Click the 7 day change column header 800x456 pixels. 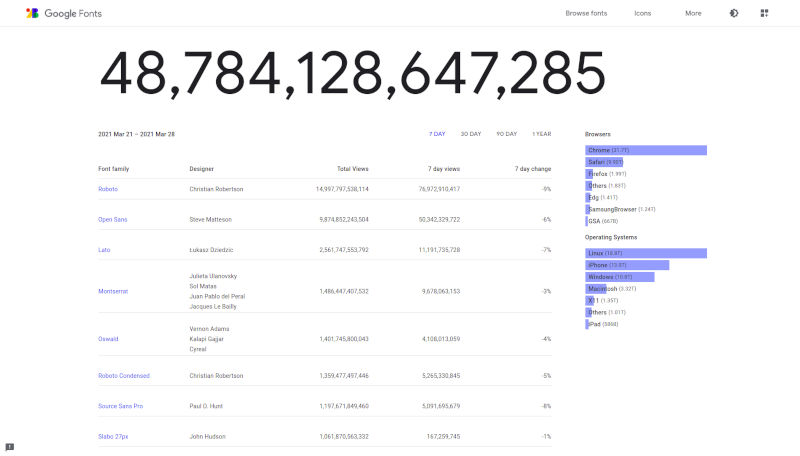pos(533,169)
